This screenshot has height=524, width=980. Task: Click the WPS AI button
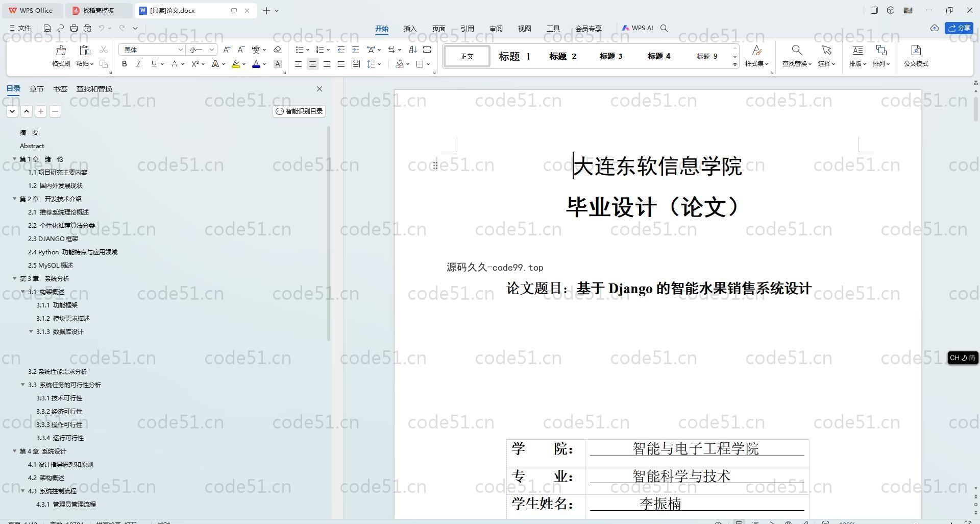click(637, 28)
